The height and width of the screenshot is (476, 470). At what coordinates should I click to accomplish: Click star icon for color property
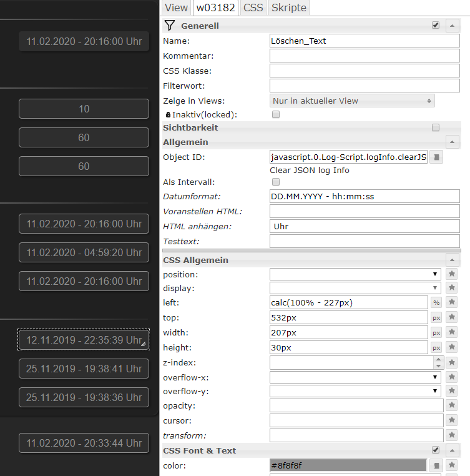451,465
